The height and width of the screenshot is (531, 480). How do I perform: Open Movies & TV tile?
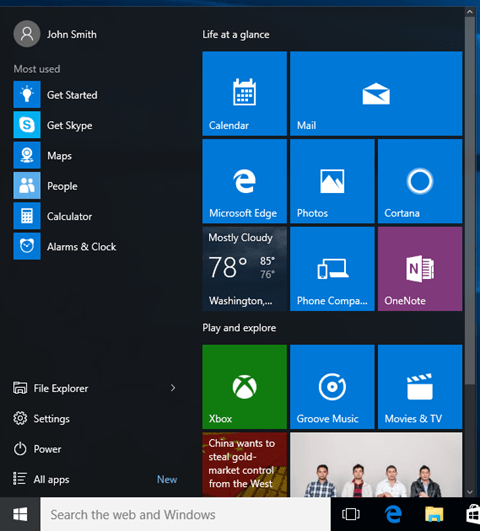[x=420, y=387]
